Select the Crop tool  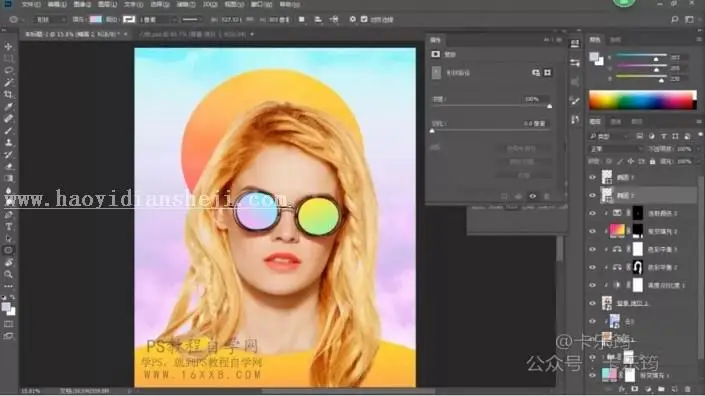pos(8,94)
